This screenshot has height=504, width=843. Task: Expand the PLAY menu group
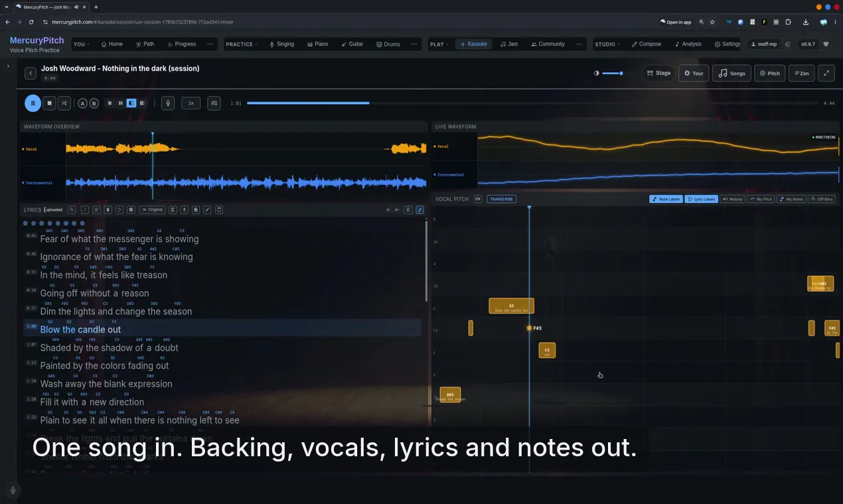click(x=439, y=44)
